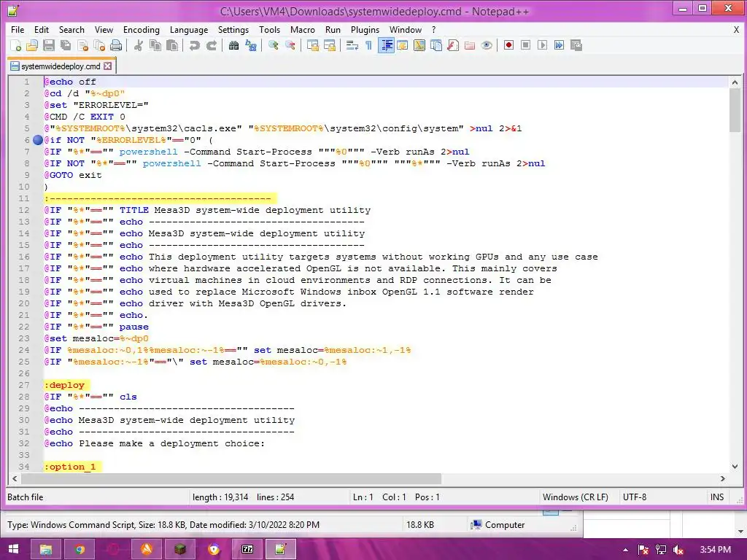Click the Stop recording macro icon
Screen dimensions: 747x560
525,45
